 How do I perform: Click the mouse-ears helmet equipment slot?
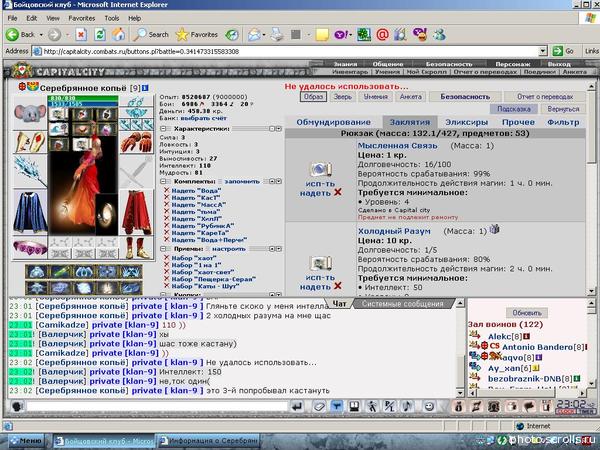pos(30,113)
